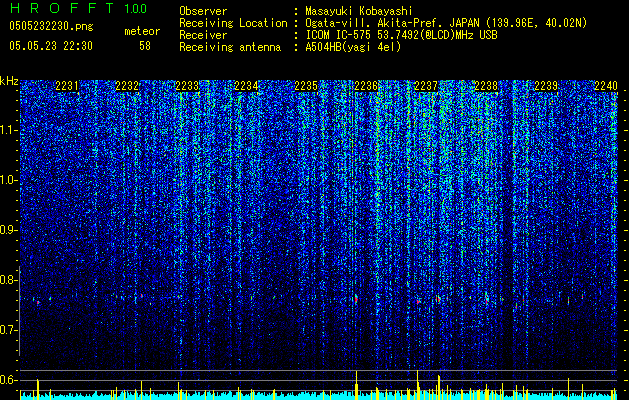Click the 2232 time marker
Viewport: 629px width, 400px height.
(x=127, y=86)
